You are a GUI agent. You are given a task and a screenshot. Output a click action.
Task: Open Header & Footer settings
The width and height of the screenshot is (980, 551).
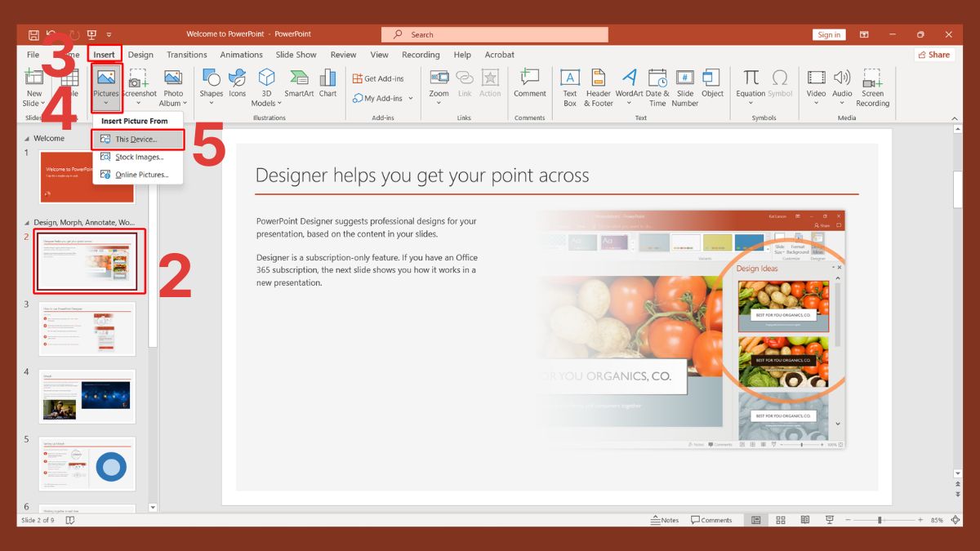(598, 86)
